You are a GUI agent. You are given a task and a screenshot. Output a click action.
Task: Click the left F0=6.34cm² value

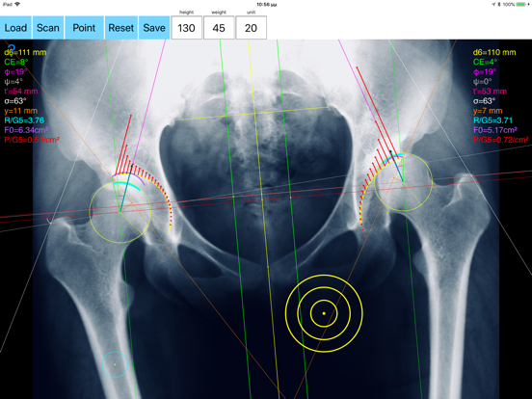26,130
